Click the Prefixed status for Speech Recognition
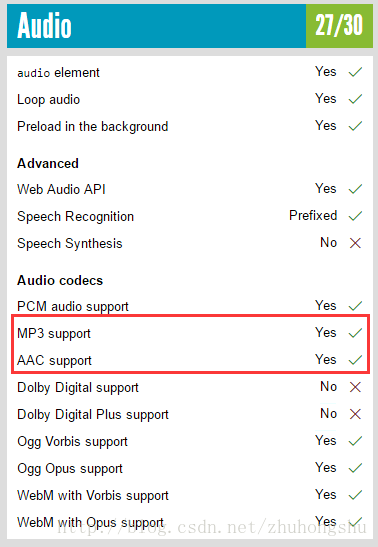Image resolution: width=378 pixels, height=547 pixels. pyautogui.click(x=313, y=216)
